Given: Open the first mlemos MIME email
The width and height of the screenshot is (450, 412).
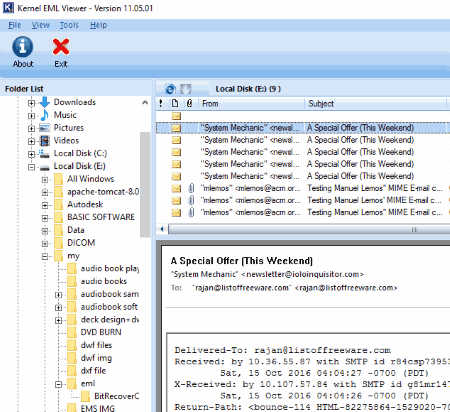Looking at the screenshot, I should point(303,188).
